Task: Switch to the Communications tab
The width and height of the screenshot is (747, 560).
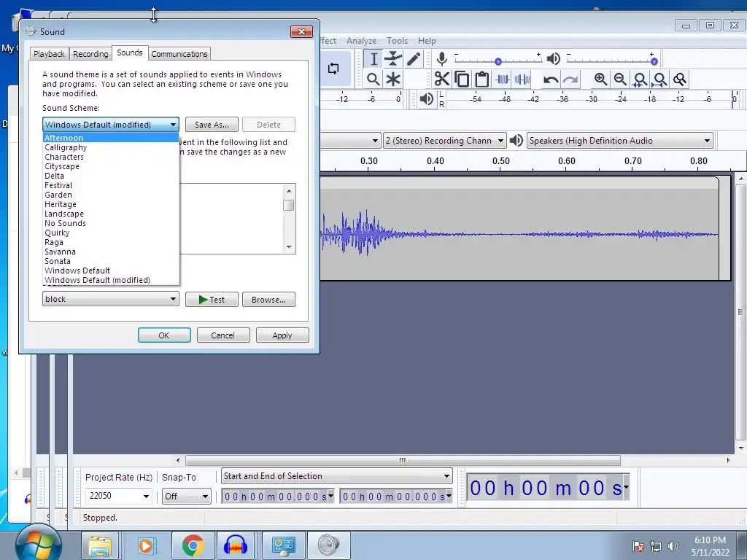Action: click(179, 54)
